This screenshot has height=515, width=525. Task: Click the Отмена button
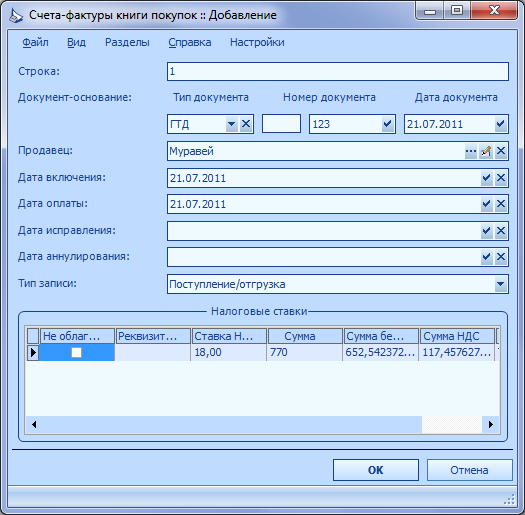coord(469,470)
